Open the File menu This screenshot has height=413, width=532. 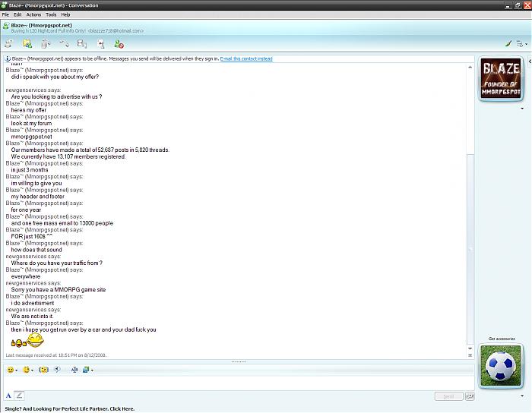click(5, 14)
